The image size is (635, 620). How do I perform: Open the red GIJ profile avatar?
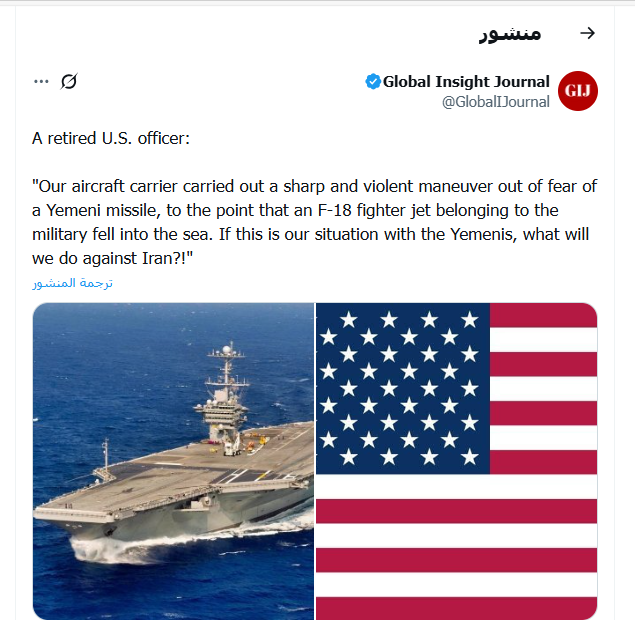coord(577,91)
